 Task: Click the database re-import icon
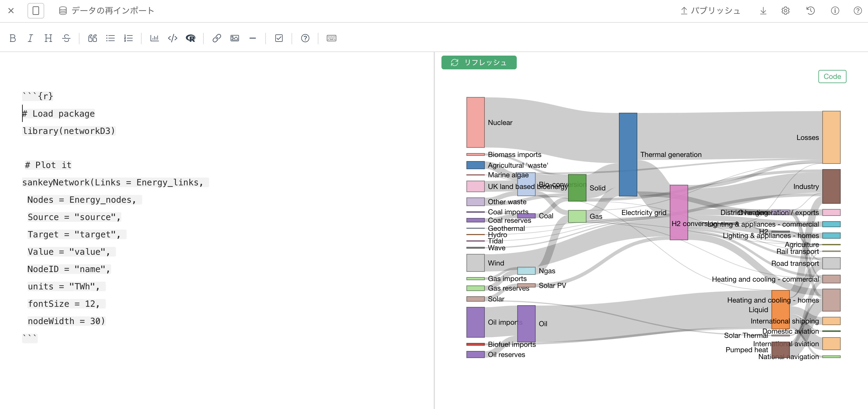coord(63,11)
